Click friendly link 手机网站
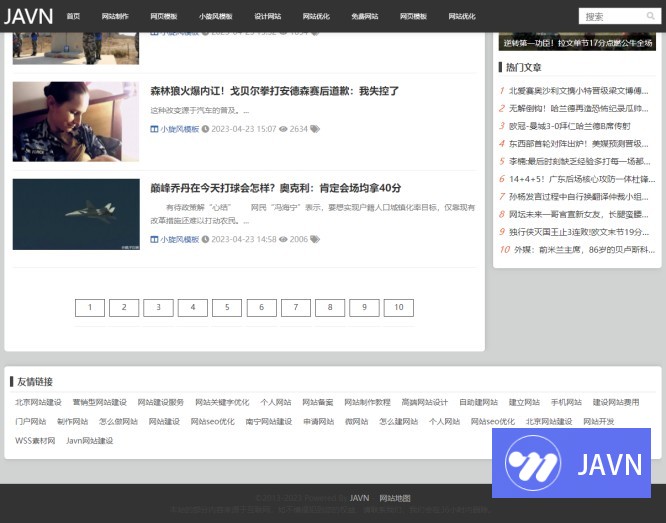This screenshot has width=666, height=523. 566,402
